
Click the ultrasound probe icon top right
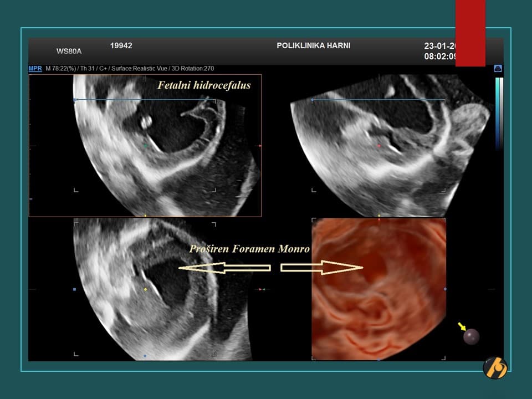point(498,68)
